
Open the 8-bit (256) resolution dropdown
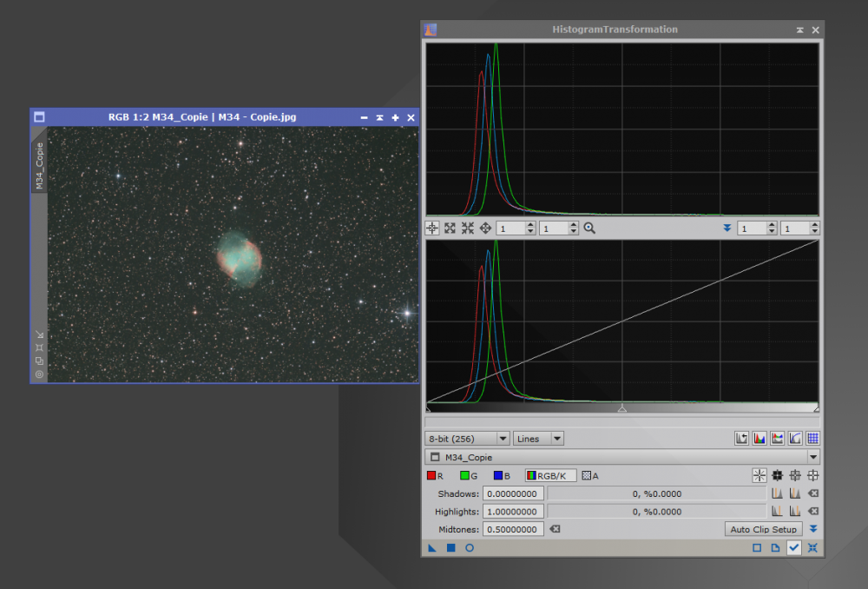tap(467, 439)
